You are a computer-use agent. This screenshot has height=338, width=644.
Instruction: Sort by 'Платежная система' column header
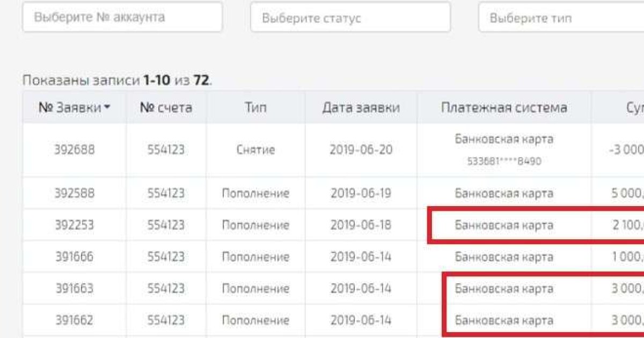504,107
